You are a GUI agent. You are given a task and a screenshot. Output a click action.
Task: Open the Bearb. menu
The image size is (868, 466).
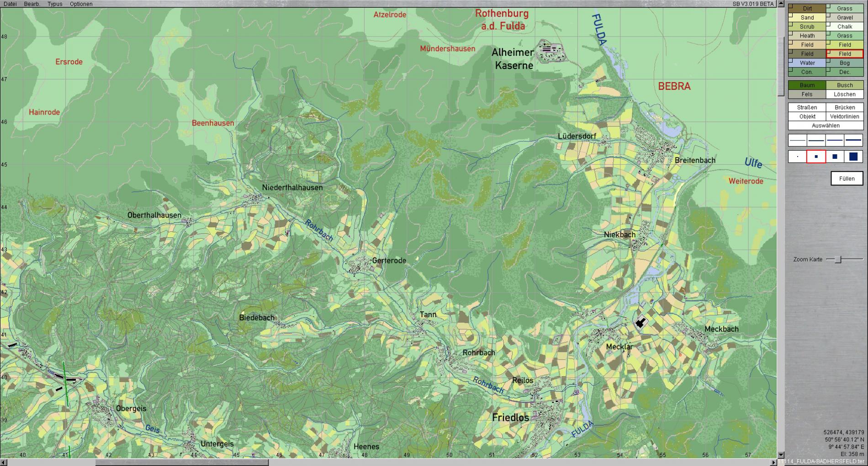click(x=32, y=4)
